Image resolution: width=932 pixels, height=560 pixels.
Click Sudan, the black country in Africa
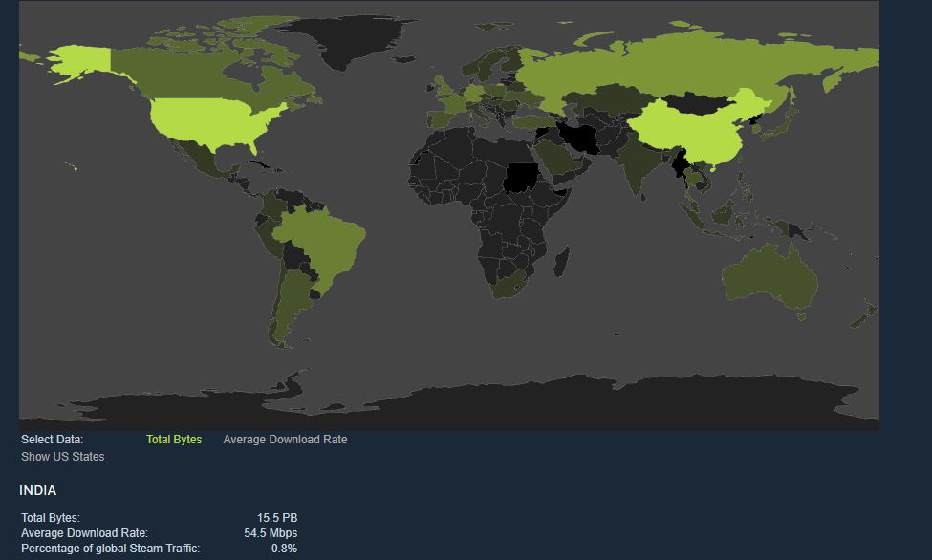tap(521, 177)
